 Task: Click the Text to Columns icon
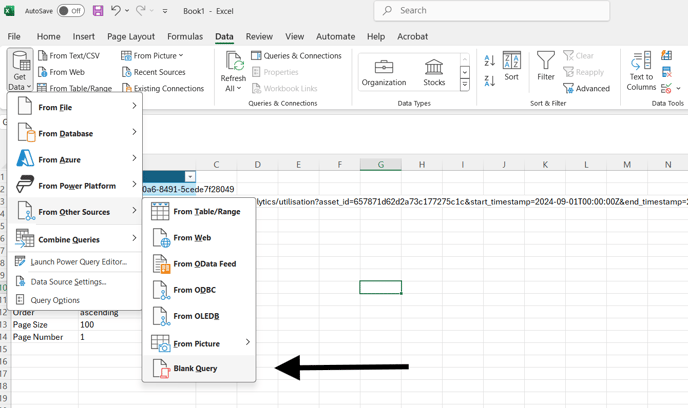pyautogui.click(x=641, y=70)
